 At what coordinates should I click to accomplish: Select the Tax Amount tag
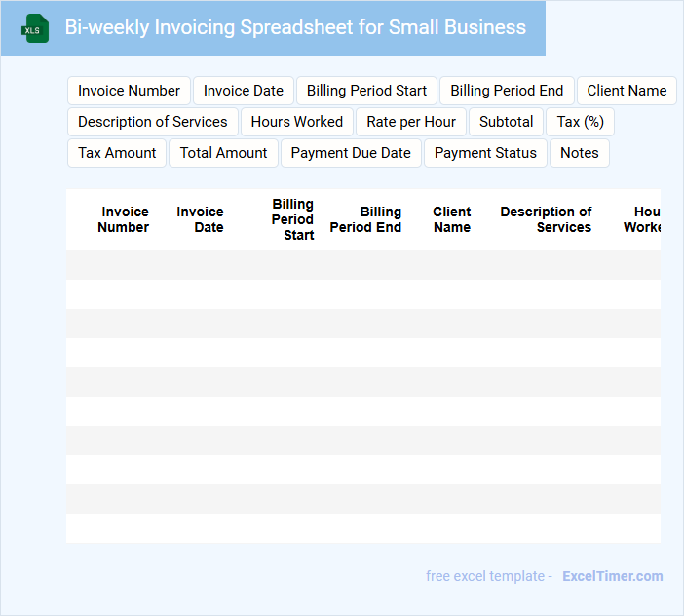click(117, 153)
